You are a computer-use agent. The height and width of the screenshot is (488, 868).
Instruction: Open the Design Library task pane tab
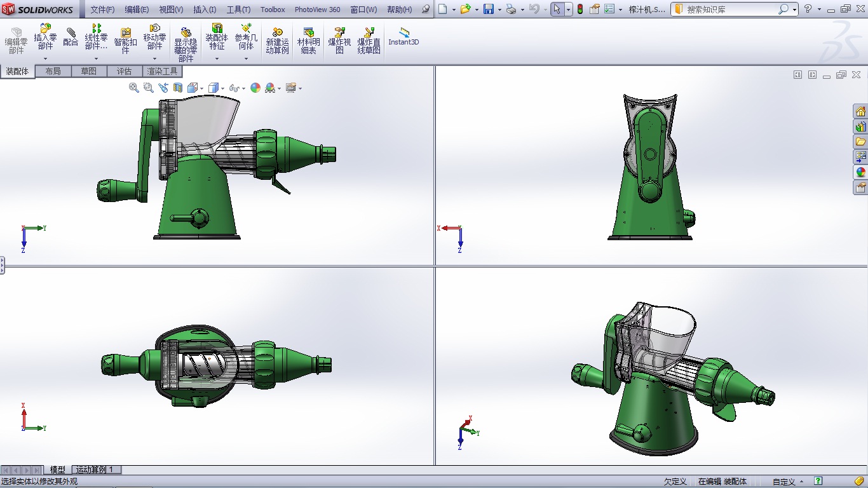[x=861, y=127]
